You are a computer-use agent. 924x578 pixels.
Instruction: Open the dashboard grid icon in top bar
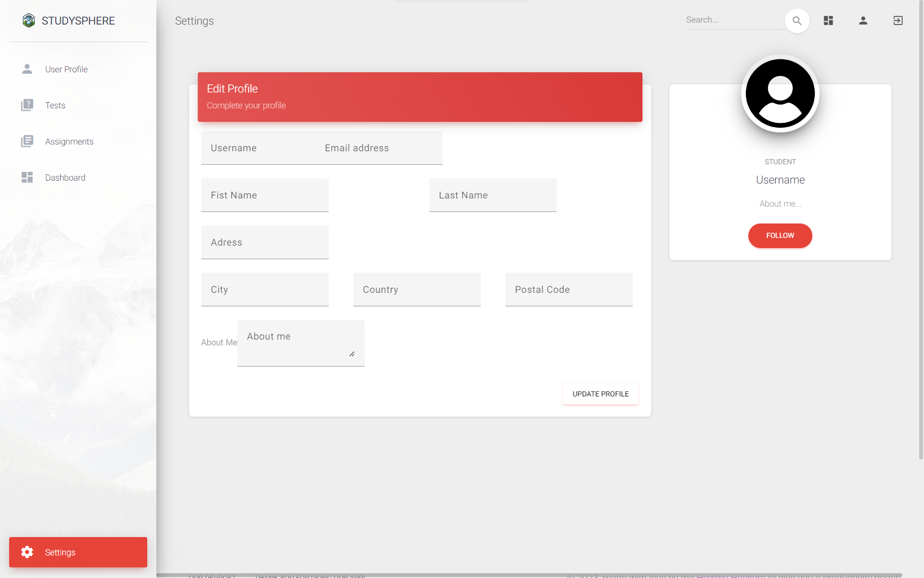click(828, 21)
